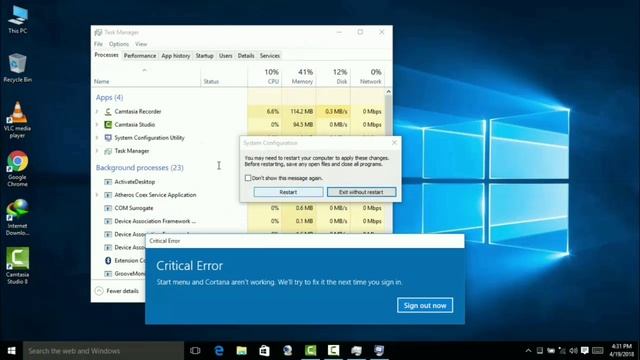Image resolution: width=640 pixels, height=360 pixels.
Task: Close the System Configuration dialog
Action: 394,142
